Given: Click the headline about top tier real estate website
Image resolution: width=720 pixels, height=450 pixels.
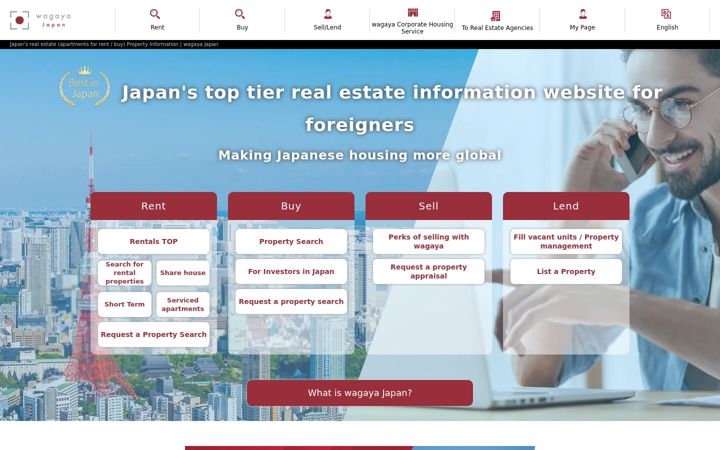Looking at the screenshot, I should [392, 108].
